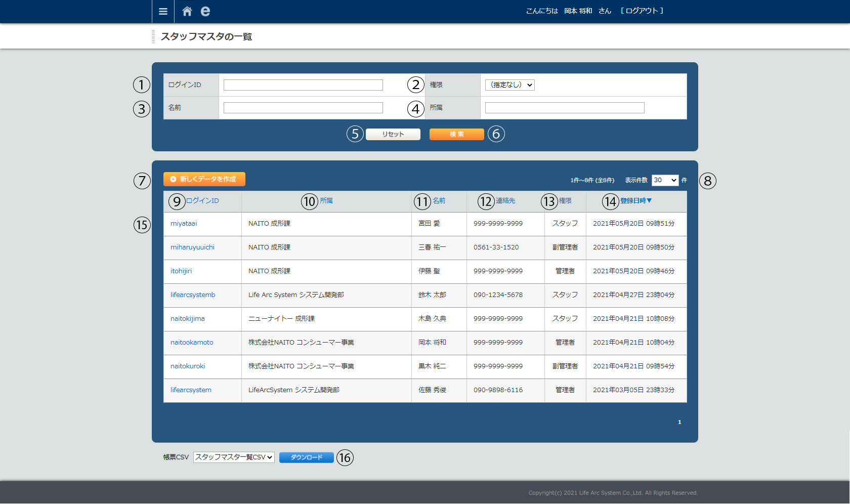Go to page 1 in pagination

click(679, 422)
